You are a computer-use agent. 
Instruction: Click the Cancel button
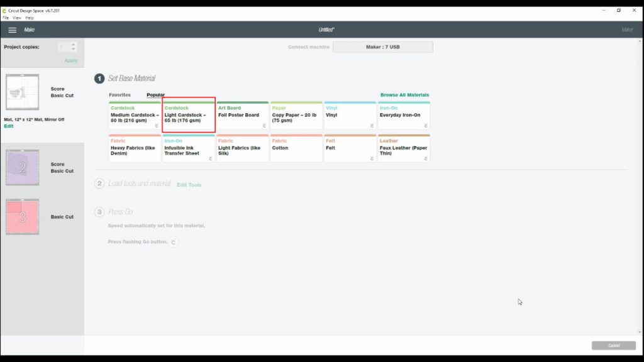click(614, 346)
